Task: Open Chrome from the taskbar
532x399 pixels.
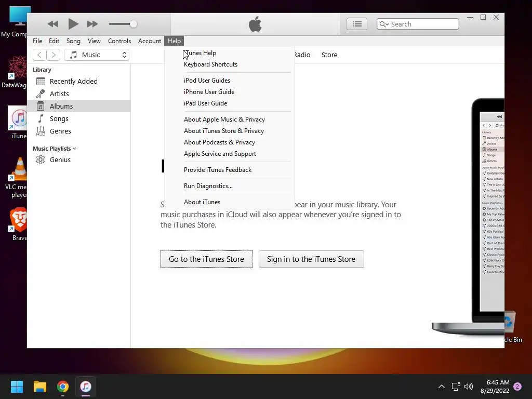Action: tap(63, 387)
